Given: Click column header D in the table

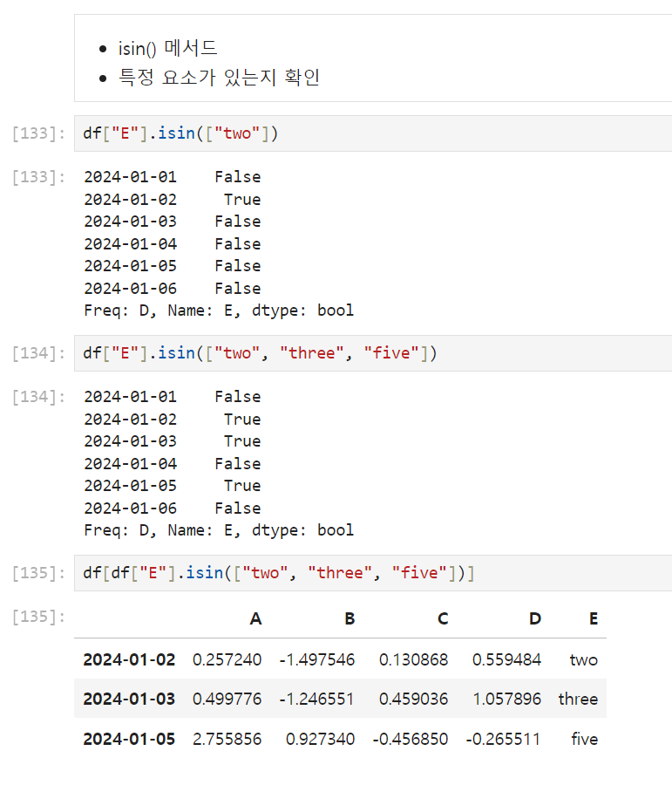Looking at the screenshot, I should pos(535,619).
